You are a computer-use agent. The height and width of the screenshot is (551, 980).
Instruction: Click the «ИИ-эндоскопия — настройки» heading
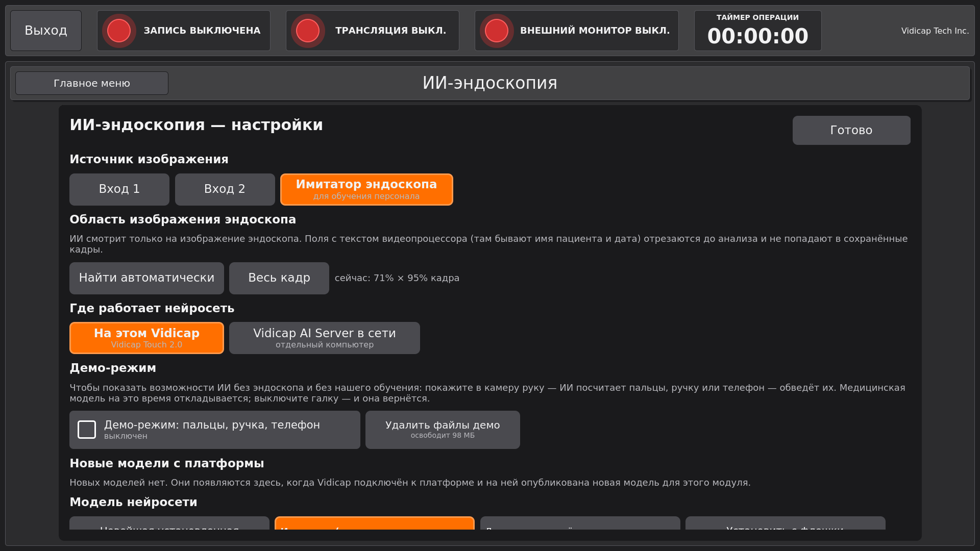197,125
